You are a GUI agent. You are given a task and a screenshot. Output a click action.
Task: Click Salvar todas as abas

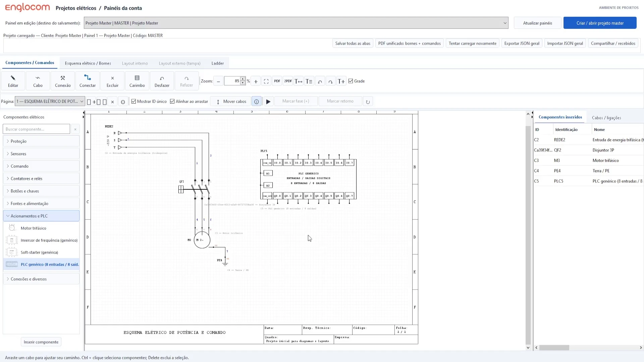(353, 43)
